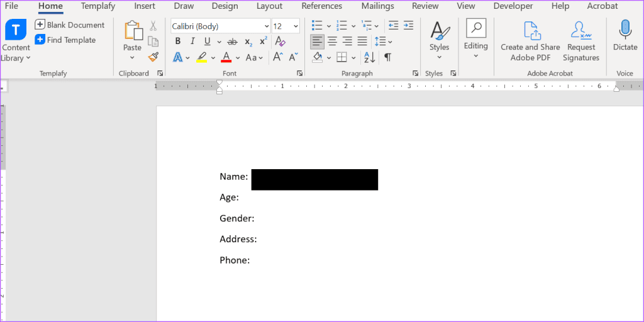The width and height of the screenshot is (644, 322).
Task: Align text left
Action: (318, 42)
